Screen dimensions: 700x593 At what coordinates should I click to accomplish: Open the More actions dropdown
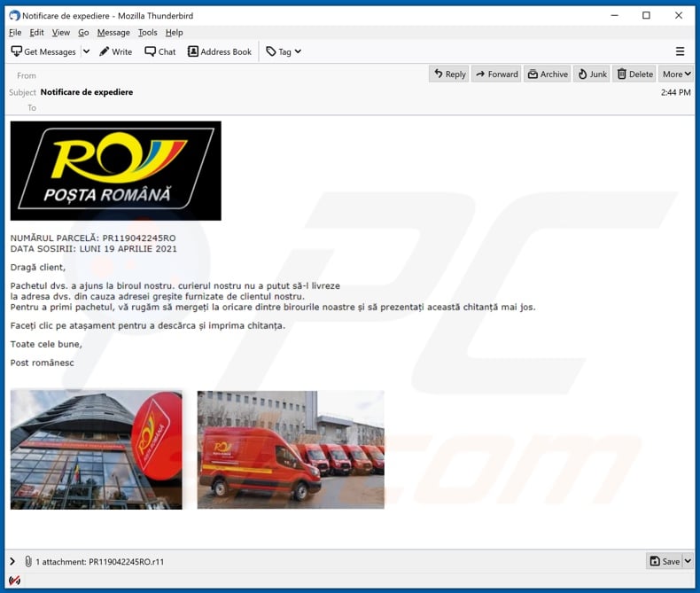(x=676, y=74)
